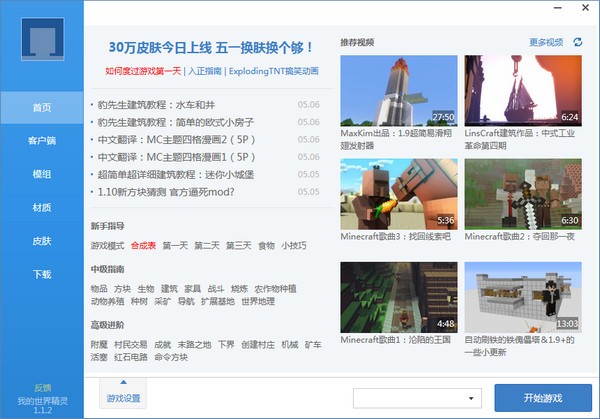Play the Minecraft歌曲2 video thumbnail
The height and width of the screenshot is (419, 600).
(x=523, y=194)
